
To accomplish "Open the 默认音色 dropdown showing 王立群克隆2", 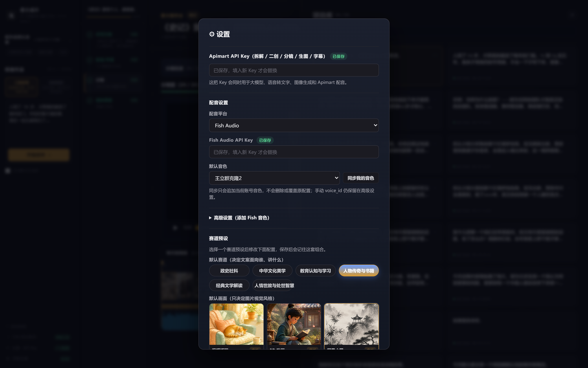I will click(x=274, y=178).
